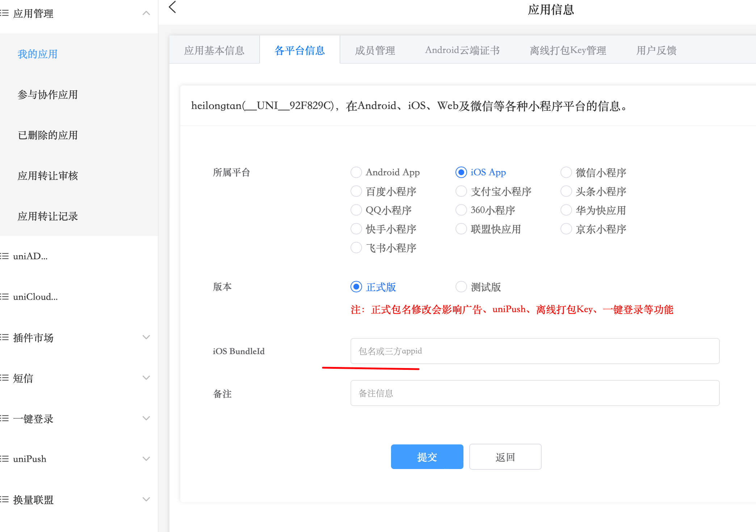Click the 返回 button
Viewport: 756px width, 532px height.
505,457
